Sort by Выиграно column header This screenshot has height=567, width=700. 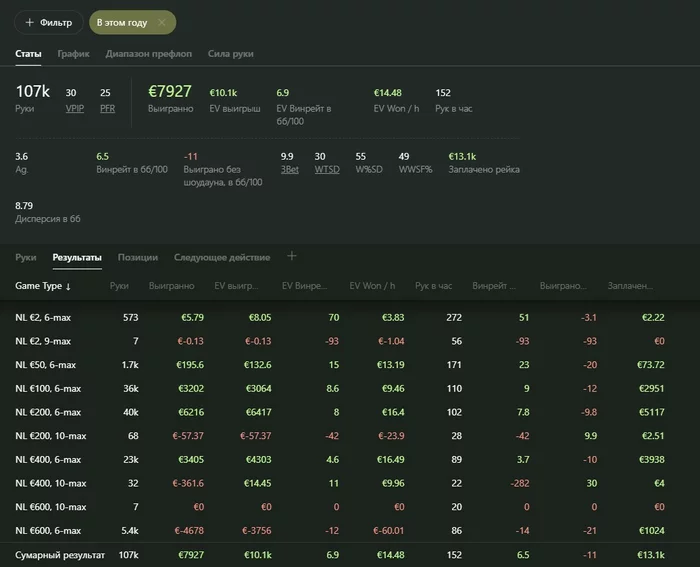(x=171, y=286)
